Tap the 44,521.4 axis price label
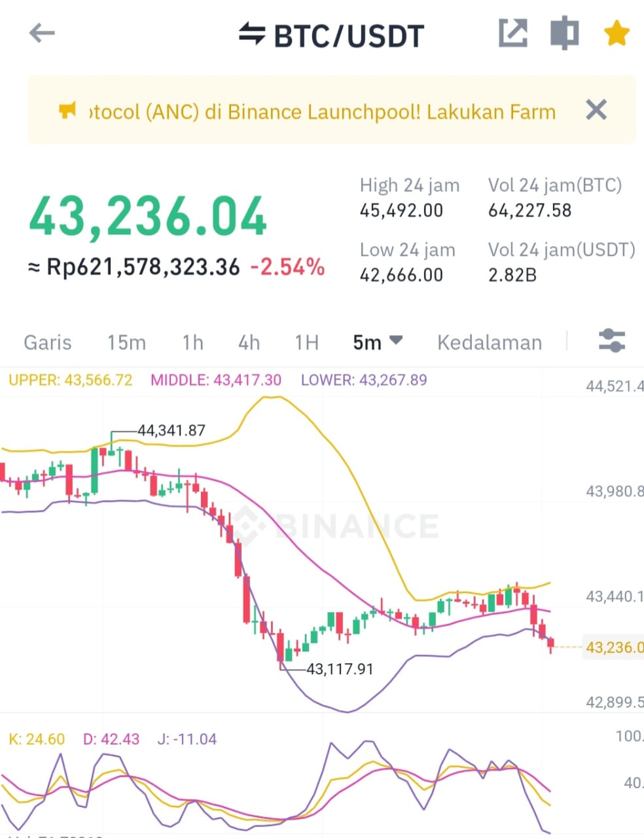This screenshot has width=644, height=838. [x=615, y=386]
